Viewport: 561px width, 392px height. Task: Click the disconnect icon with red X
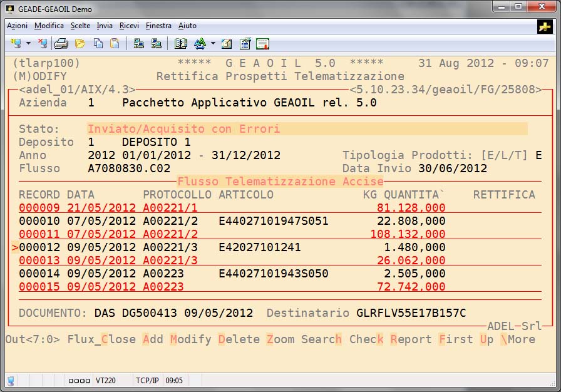[x=43, y=43]
